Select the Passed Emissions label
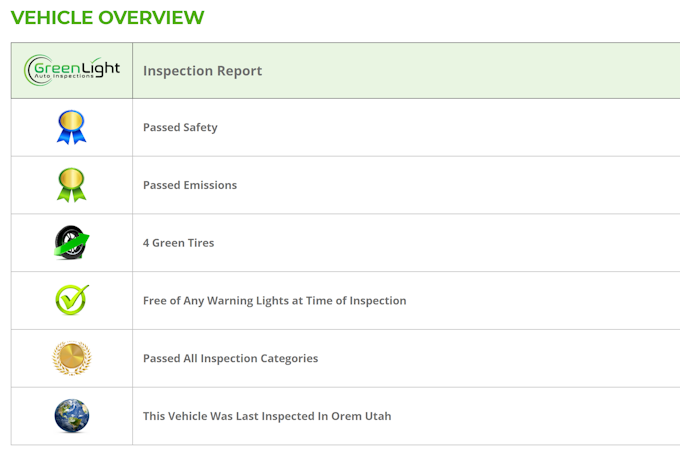680x454 pixels. 190,185
